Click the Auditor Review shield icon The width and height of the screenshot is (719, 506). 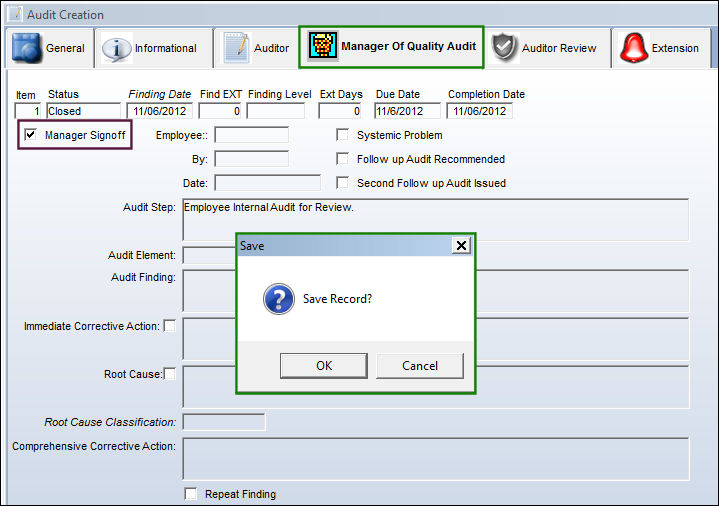pyautogui.click(x=504, y=48)
